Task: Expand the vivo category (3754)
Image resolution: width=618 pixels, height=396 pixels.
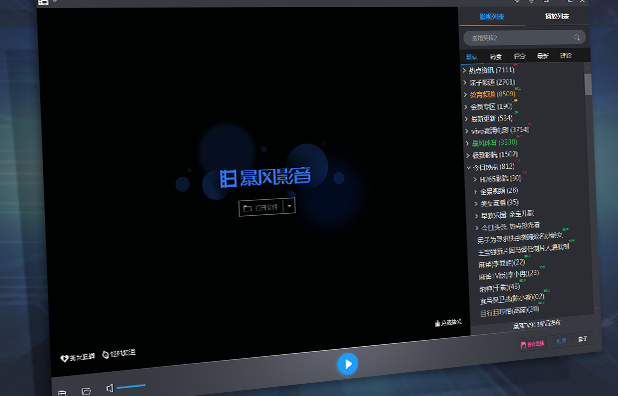Action: tap(497, 130)
